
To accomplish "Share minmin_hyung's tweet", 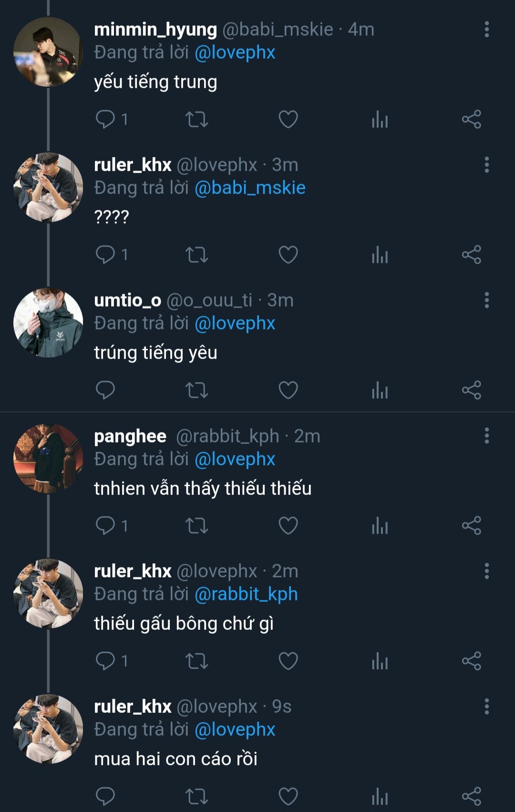I will coord(471,119).
